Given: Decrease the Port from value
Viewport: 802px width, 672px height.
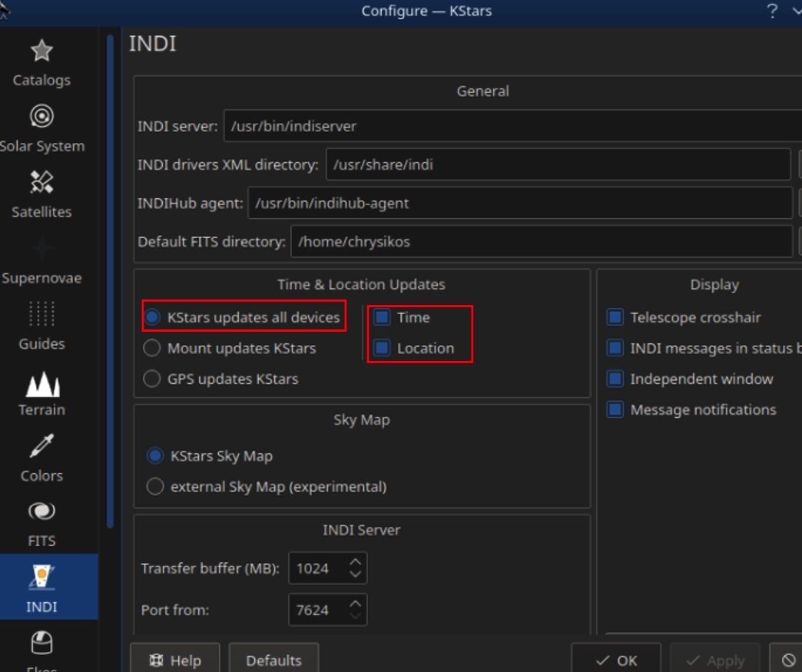Looking at the screenshot, I should pos(355,615).
